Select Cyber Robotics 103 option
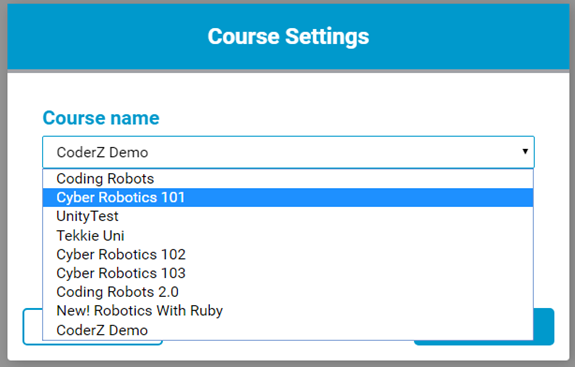Screen dimensions: 575x367 click(x=288, y=273)
